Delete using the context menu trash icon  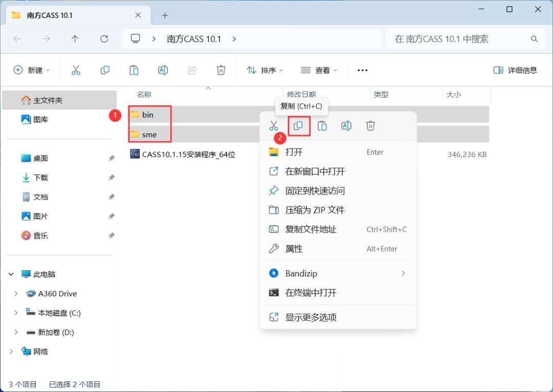click(370, 125)
